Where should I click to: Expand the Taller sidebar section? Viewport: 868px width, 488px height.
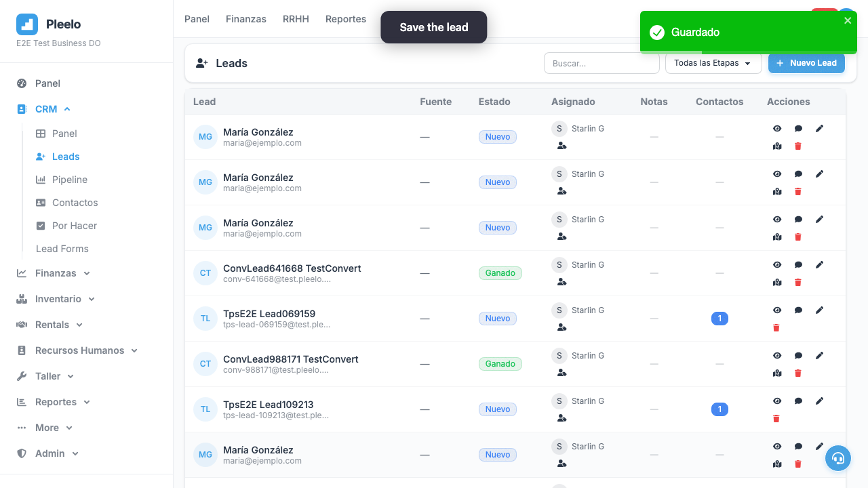pyautogui.click(x=45, y=376)
